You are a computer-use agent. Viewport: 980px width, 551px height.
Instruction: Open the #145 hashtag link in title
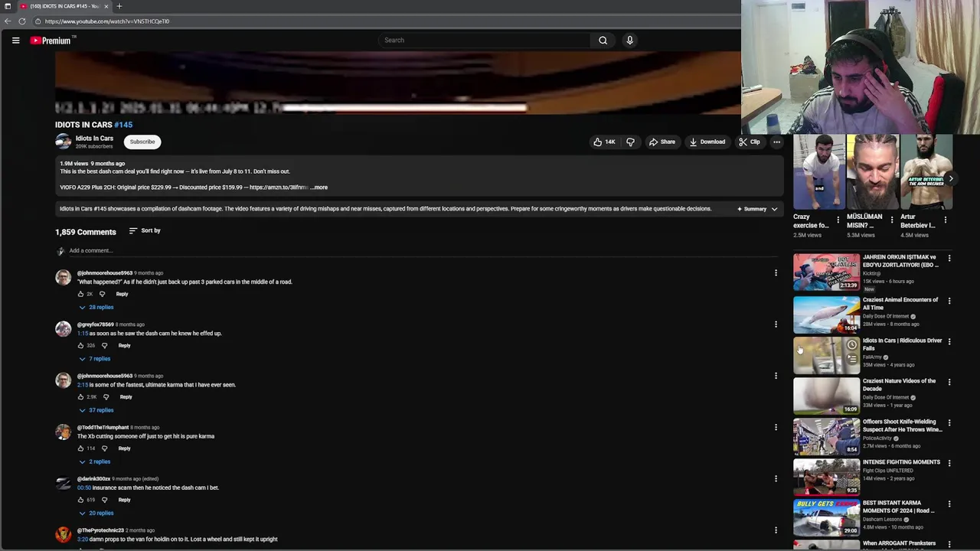pyautogui.click(x=123, y=125)
